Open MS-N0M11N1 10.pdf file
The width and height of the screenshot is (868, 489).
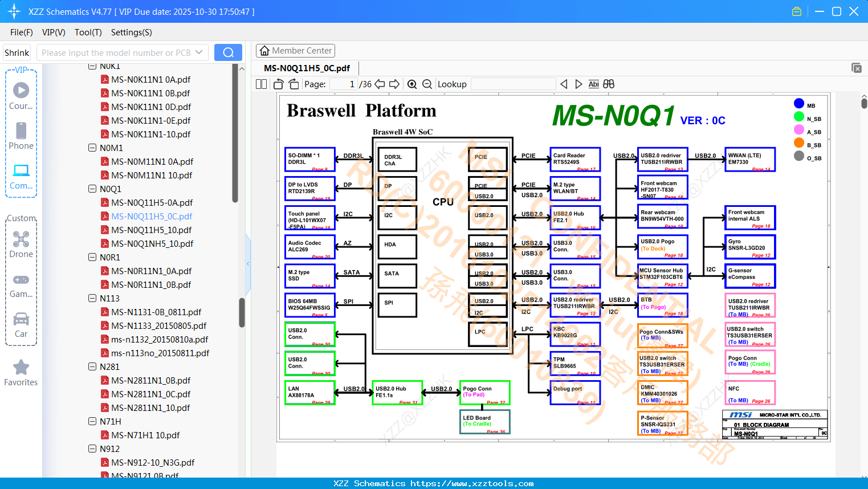tap(152, 175)
